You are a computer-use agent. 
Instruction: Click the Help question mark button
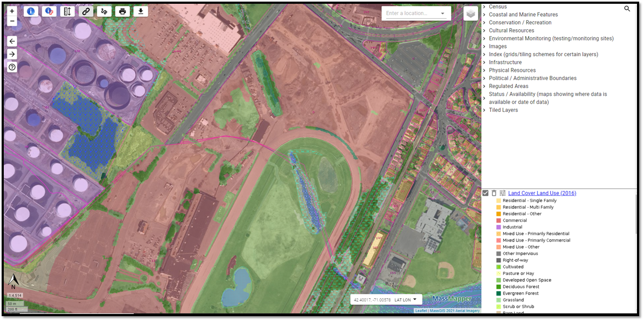[x=12, y=67]
